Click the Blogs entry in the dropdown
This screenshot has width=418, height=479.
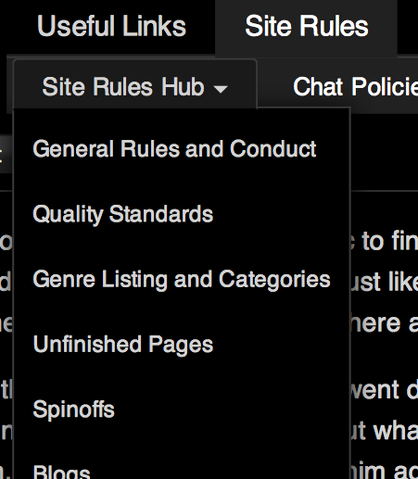tap(61, 472)
